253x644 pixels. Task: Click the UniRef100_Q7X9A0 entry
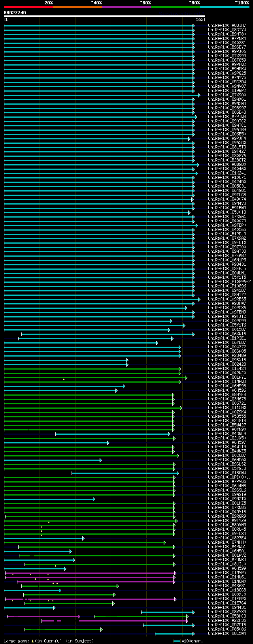pyautogui.click(x=227, y=95)
